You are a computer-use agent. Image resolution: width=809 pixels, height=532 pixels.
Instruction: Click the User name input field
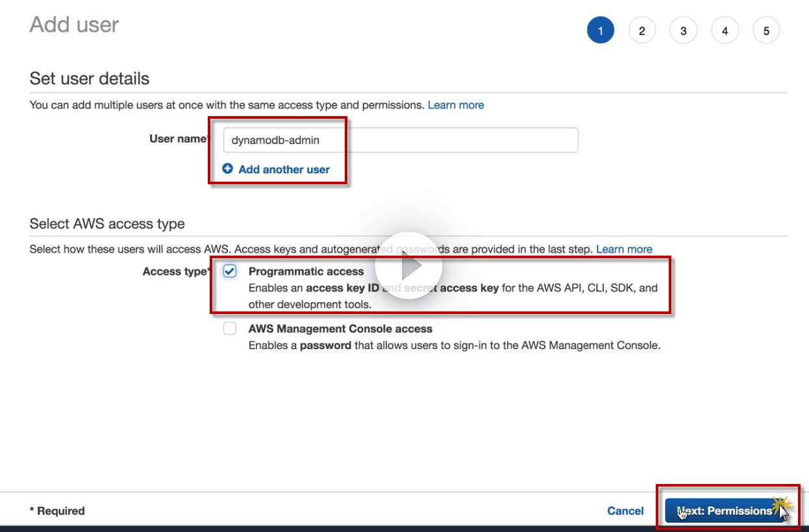(x=400, y=140)
